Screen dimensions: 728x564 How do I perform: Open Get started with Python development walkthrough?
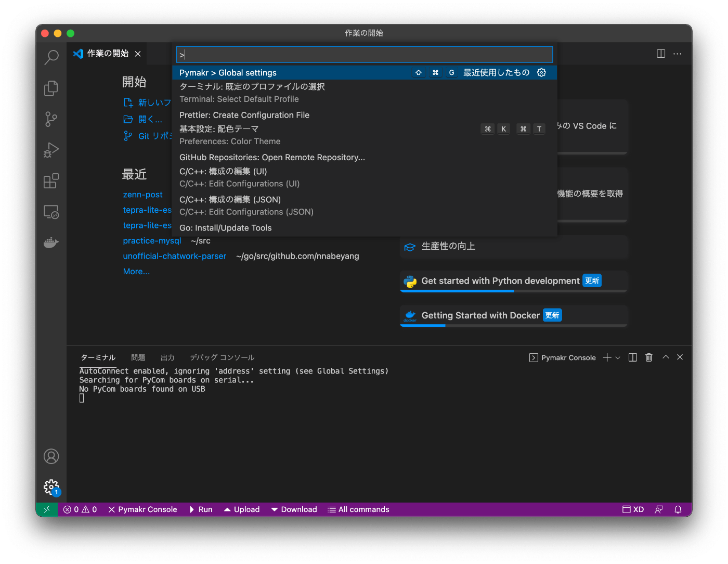(513, 281)
